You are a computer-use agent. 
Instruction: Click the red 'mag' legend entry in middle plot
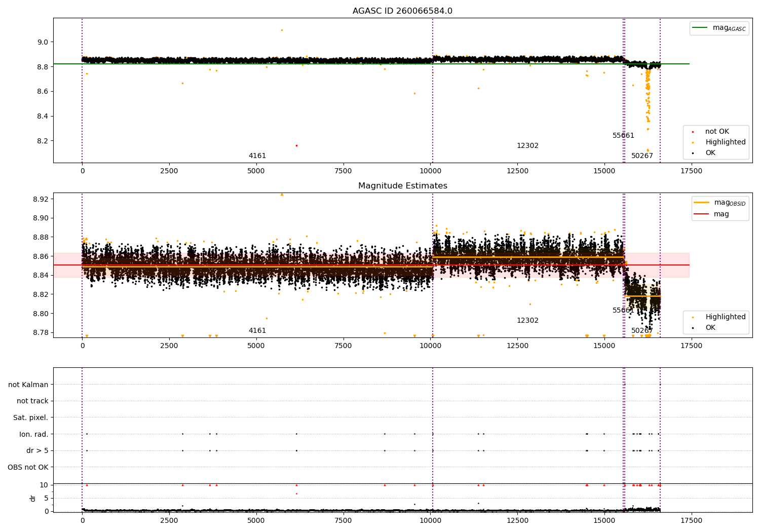point(711,214)
